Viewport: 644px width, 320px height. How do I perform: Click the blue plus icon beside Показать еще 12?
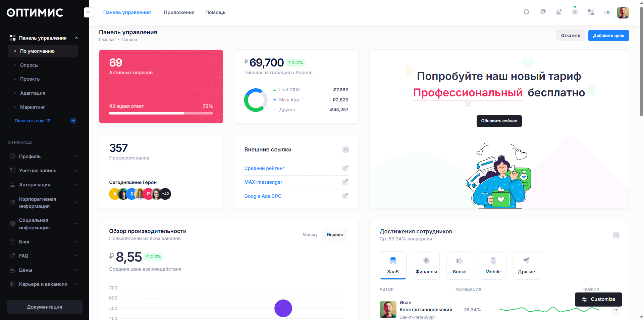(x=73, y=121)
